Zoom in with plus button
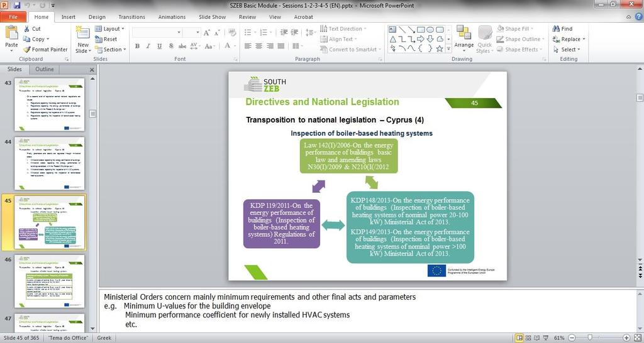Image resolution: width=644 pixels, height=343 pixels. tap(626, 338)
